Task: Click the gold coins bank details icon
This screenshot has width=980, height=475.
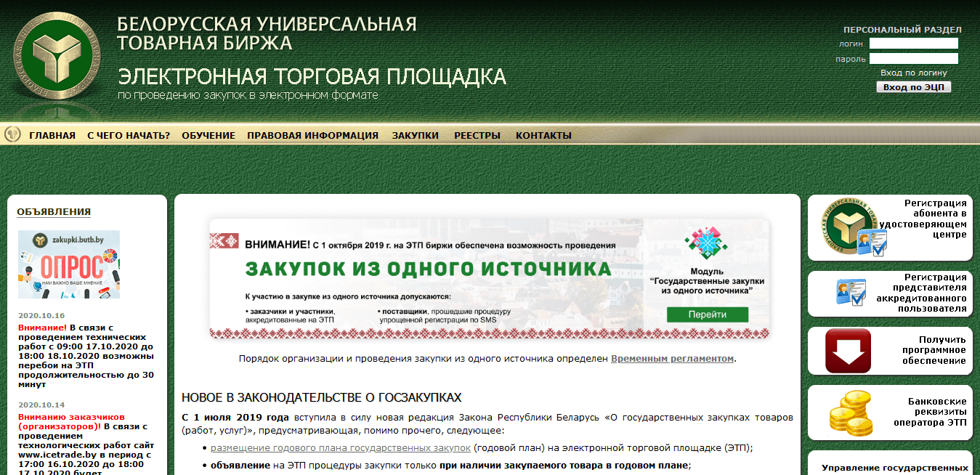Action: (x=850, y=413)
